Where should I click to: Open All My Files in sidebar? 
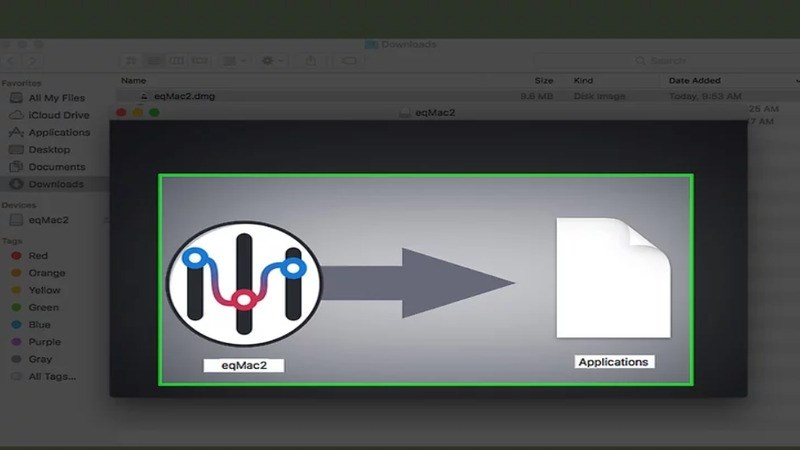tap(57, 98)
